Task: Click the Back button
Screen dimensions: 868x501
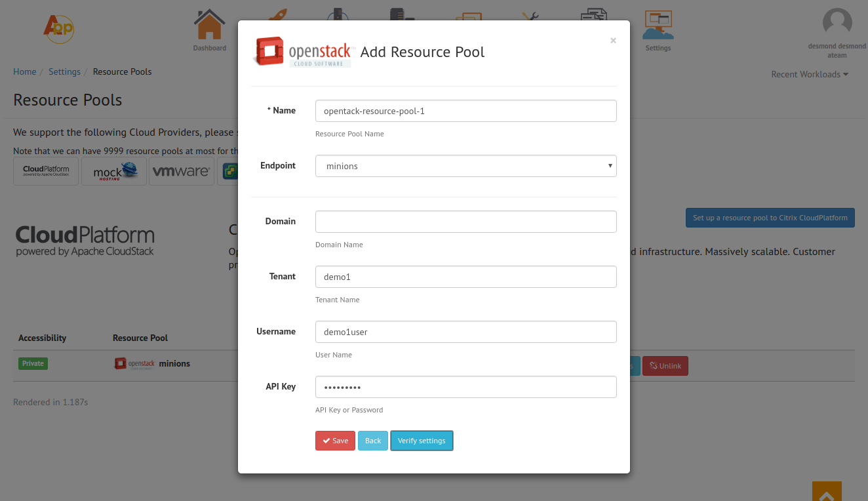Action: (x=373, y=441)
